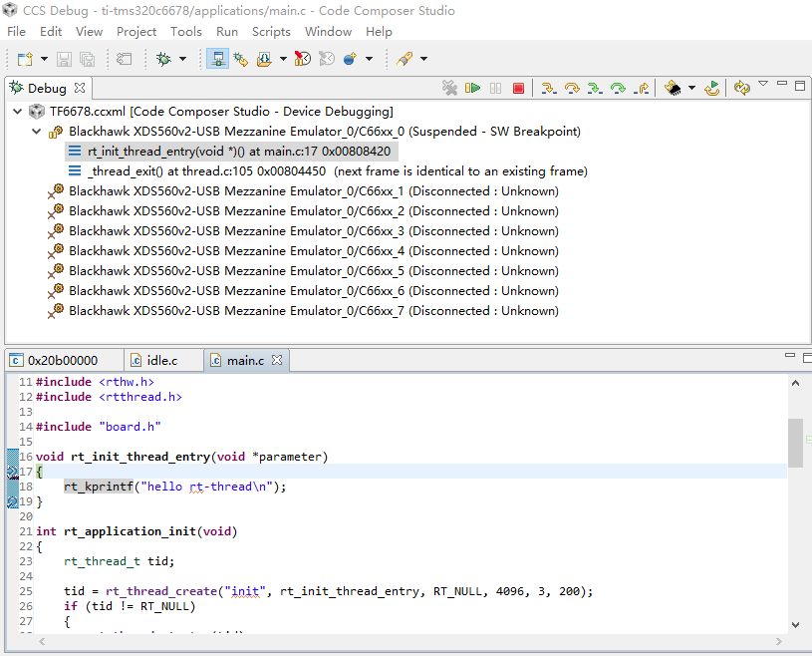Toggle the highlighted debug view mode button
Screen dimensions: 812x656
click(217, 60)
